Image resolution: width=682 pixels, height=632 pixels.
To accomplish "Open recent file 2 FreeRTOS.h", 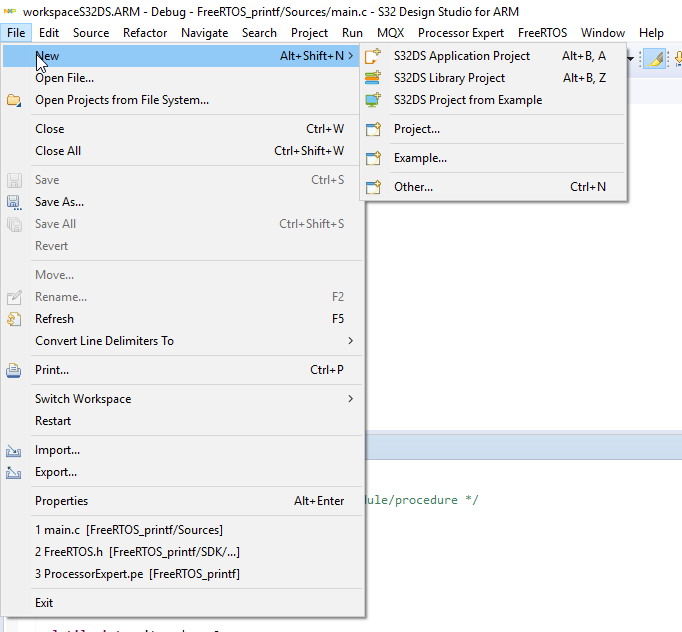I will click(x=183, y=552).
